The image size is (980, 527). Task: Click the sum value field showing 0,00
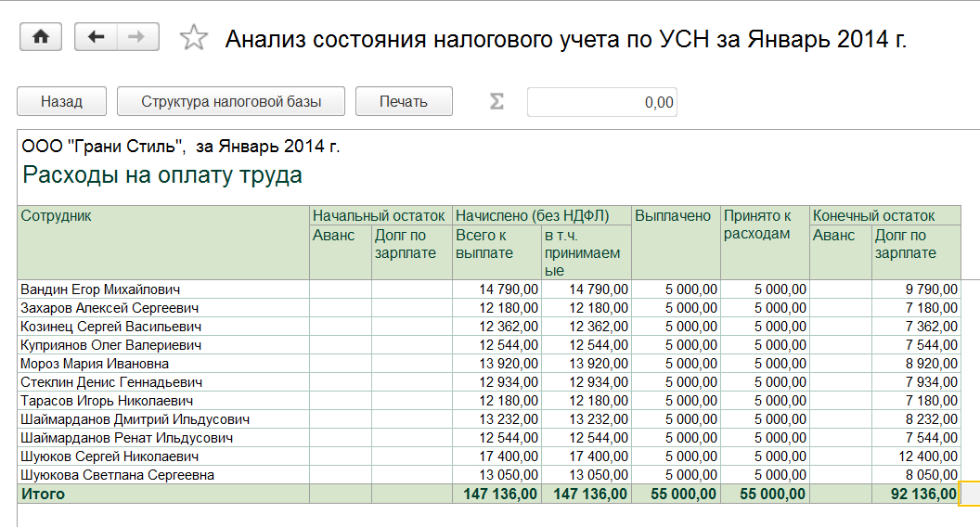601,102
